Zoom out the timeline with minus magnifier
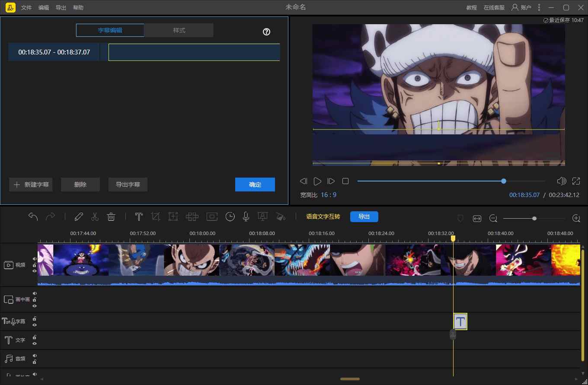This screenshot has width=588, height=385. click(493, 219)
